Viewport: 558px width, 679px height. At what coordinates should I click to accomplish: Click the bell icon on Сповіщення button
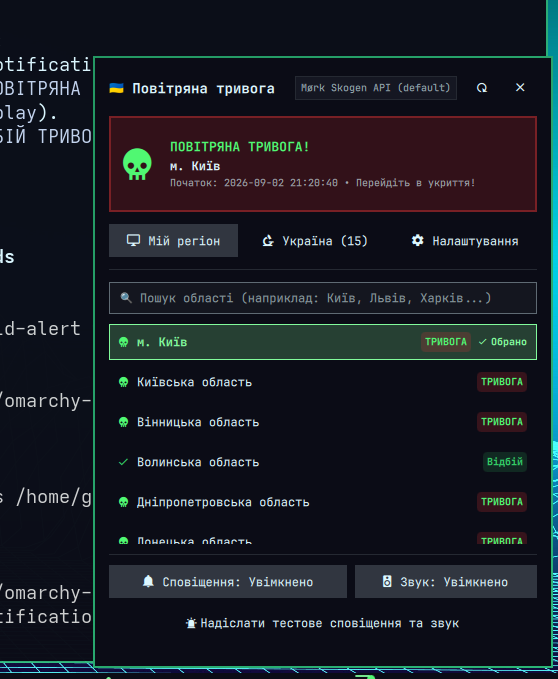[148, 581]
